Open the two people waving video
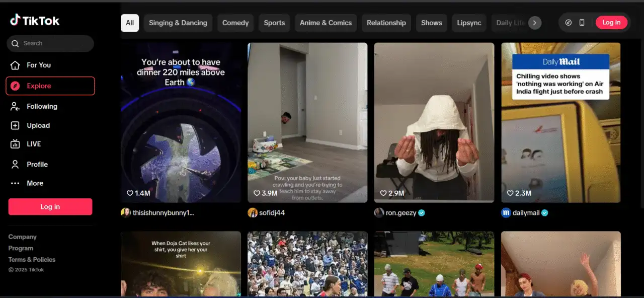Screen dimensions: 644x298 (x=561, y=264)
